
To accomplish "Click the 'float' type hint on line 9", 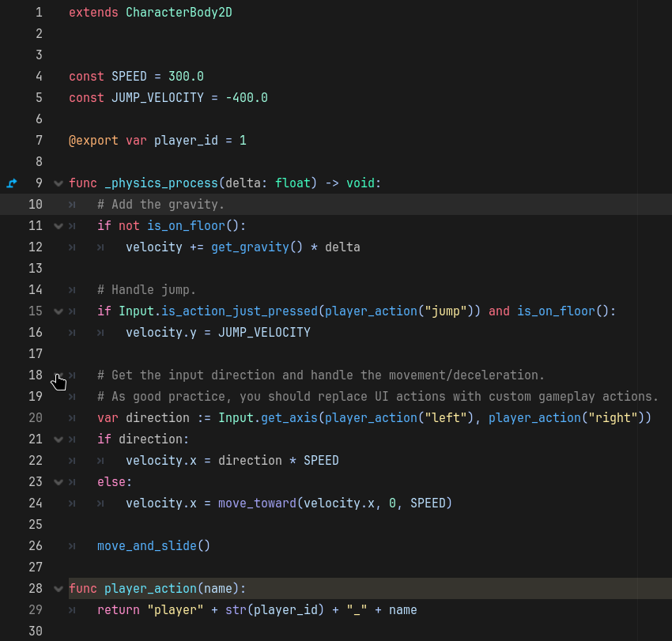I will (x=293, y=183).
